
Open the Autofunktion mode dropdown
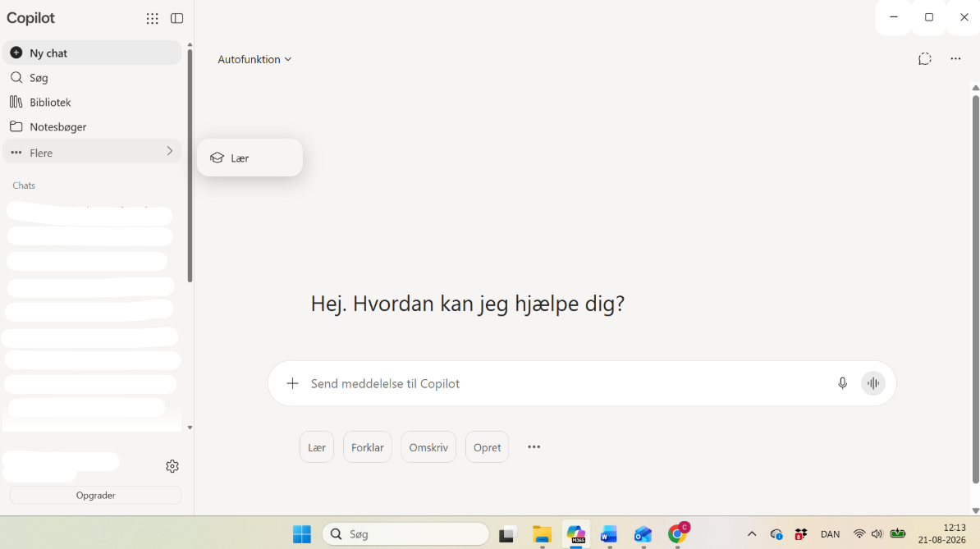[254, 59]
